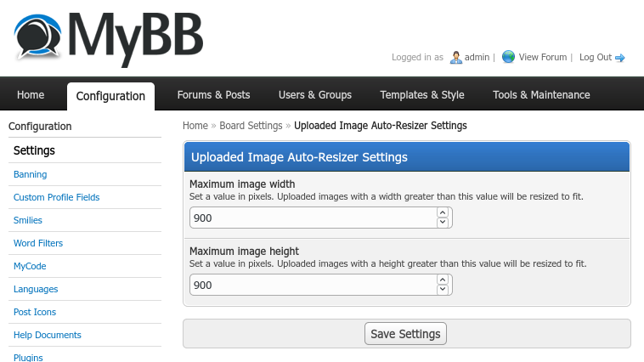Open the Tools & Maintenance tab
The height and width of the screenshot is (362, 644).
(541, 95)
